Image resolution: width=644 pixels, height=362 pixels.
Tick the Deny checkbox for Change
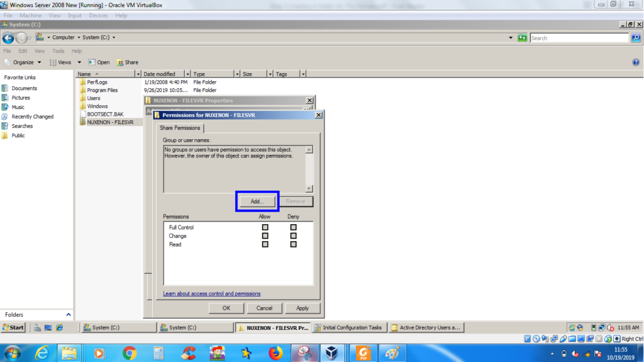coord(293,235)
